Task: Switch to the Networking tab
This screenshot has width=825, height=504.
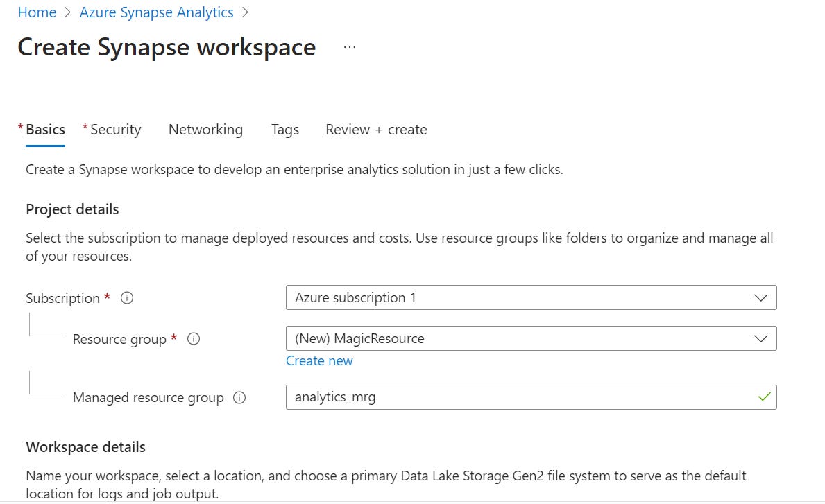Action: click(x=205, y=130)
